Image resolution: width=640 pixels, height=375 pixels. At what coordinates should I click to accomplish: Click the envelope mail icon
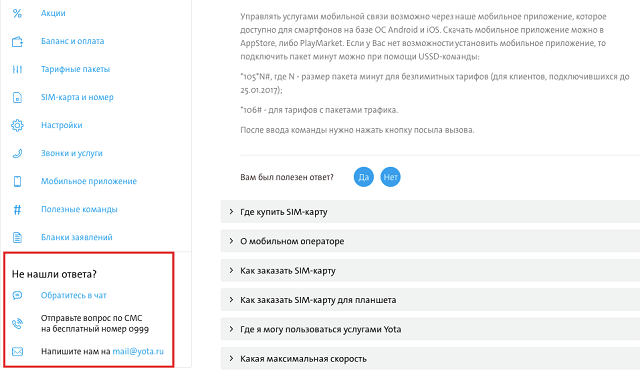pyautogui.click(x=17, y=351)
